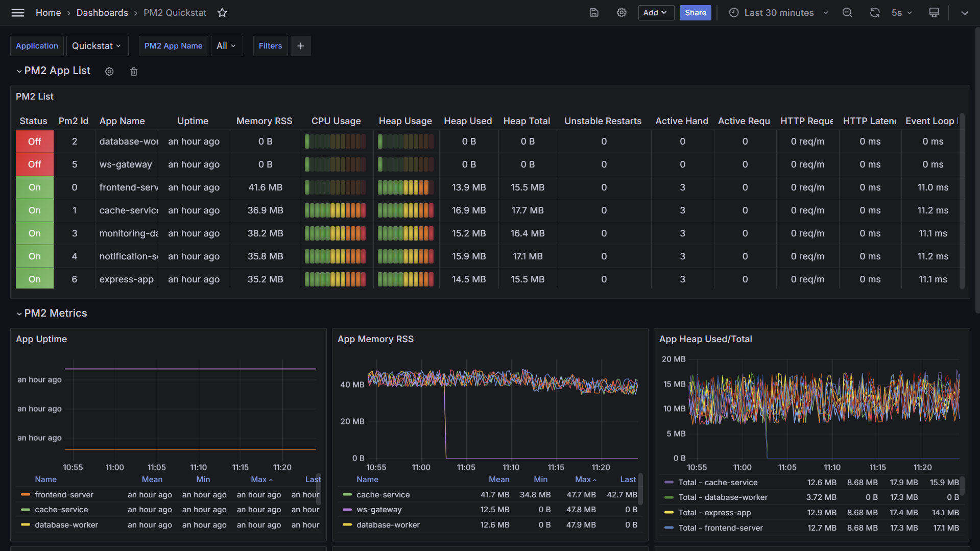Click the Share button
980x551 pixels.
695,13
